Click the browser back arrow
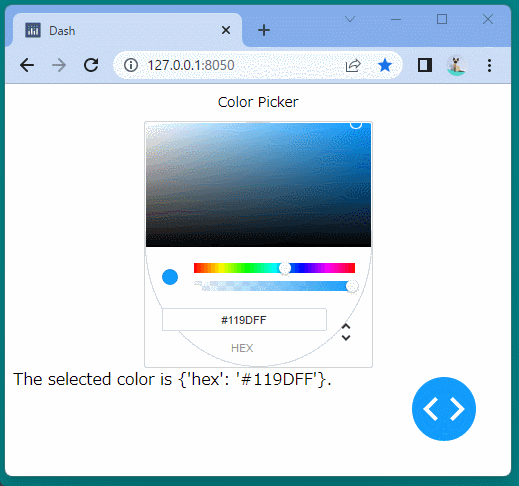 [x=27, y=65]
